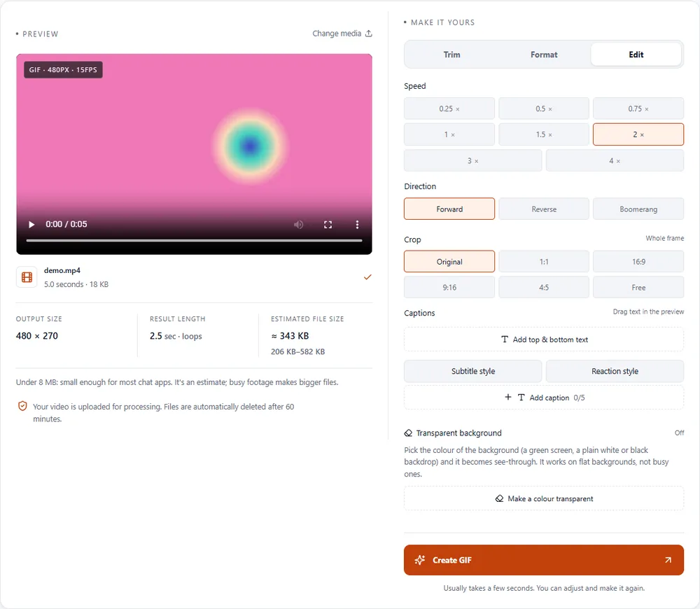This screenshot has width=700, height=609.
Task: Pick the 4:5 crop ratio
Action: point(544,288)
